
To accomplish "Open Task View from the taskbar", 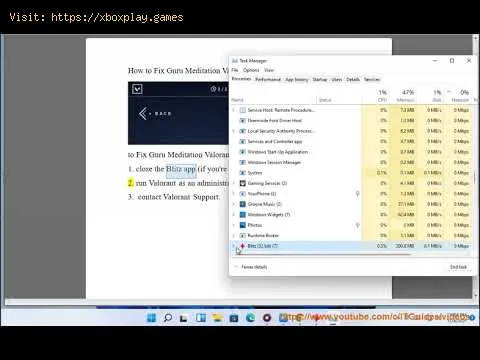I will (184, 318).
